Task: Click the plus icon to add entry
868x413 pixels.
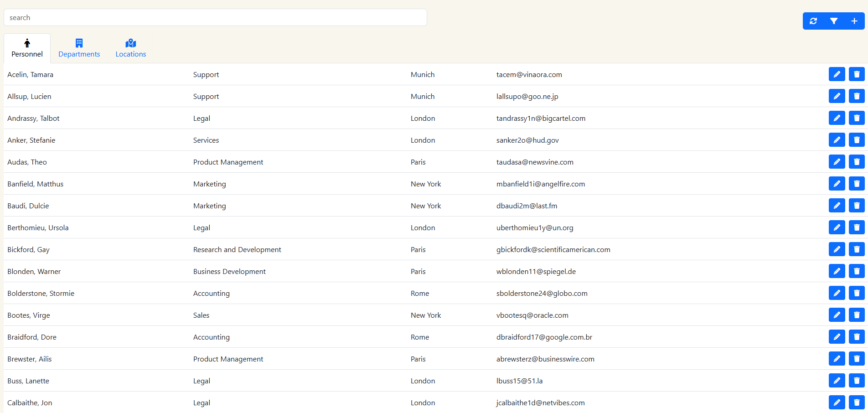Action: click(x=854, y=21)
